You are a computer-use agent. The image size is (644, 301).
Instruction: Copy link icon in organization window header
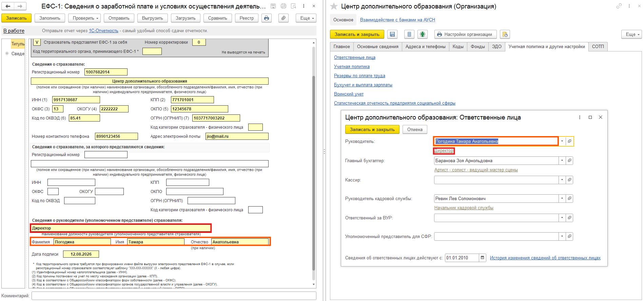click(x=619, y=6)
